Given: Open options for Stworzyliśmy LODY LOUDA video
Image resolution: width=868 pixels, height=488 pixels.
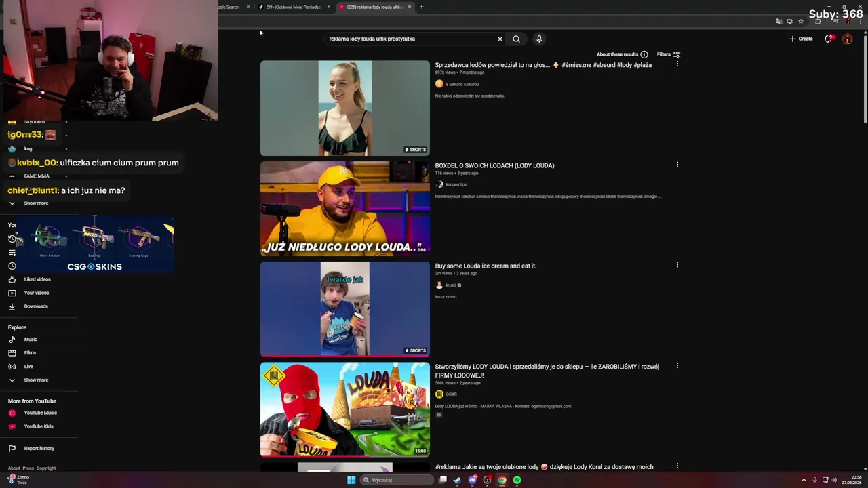Looking at the screenshot, I should (x=677, y=366).
